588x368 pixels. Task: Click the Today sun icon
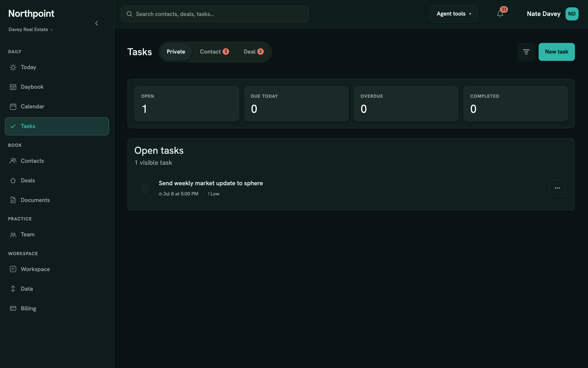tap(13, 67)
